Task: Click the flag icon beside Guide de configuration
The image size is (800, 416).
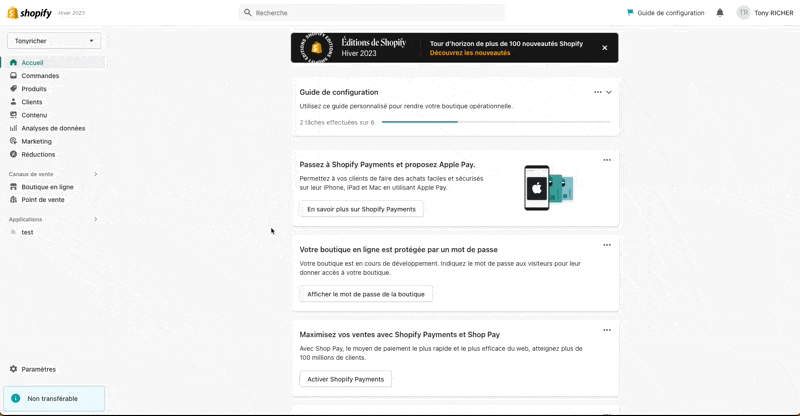Action: pyautogui.click(x=630, y=13)
